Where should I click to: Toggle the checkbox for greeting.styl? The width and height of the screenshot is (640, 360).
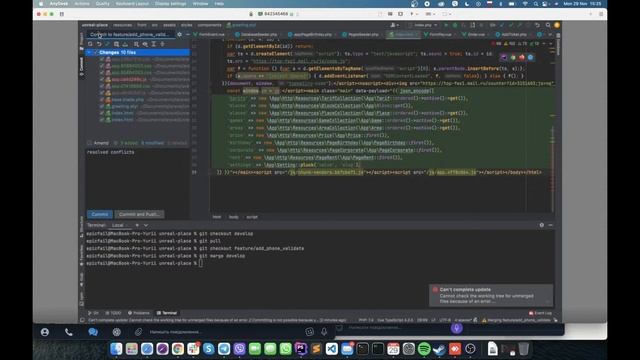[x=102, y=107]
